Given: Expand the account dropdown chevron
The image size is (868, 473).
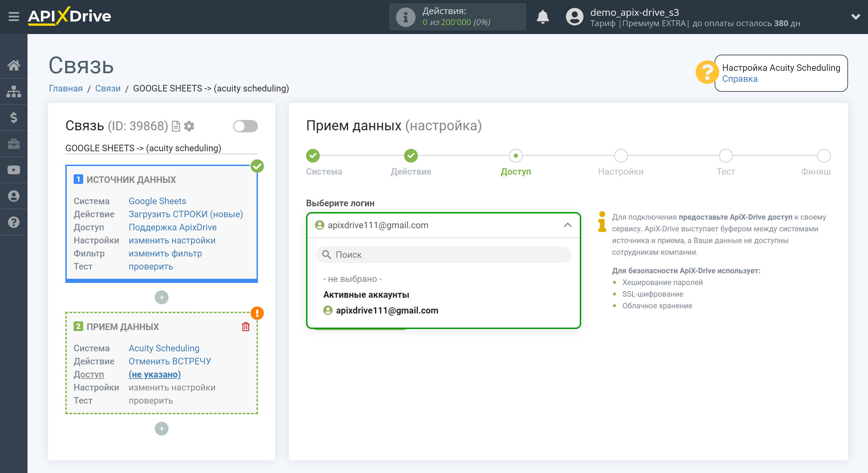Looking at the screenshot, I should 856,16.
